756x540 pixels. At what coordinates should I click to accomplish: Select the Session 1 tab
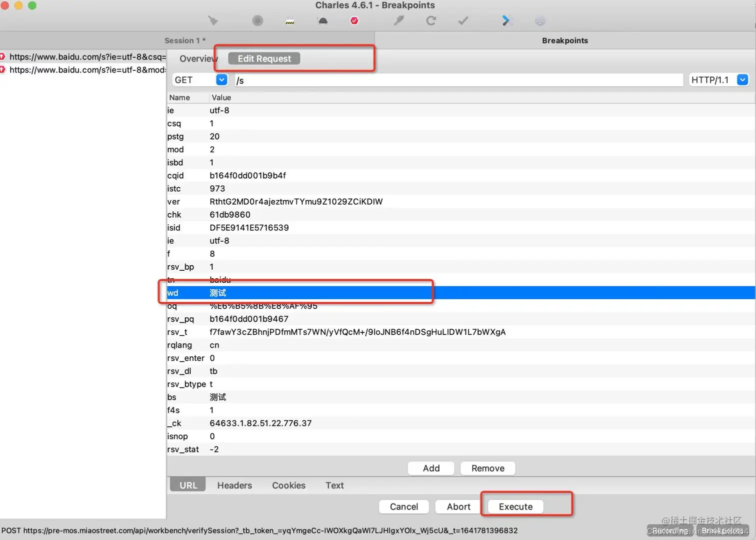tap(185, 41)
